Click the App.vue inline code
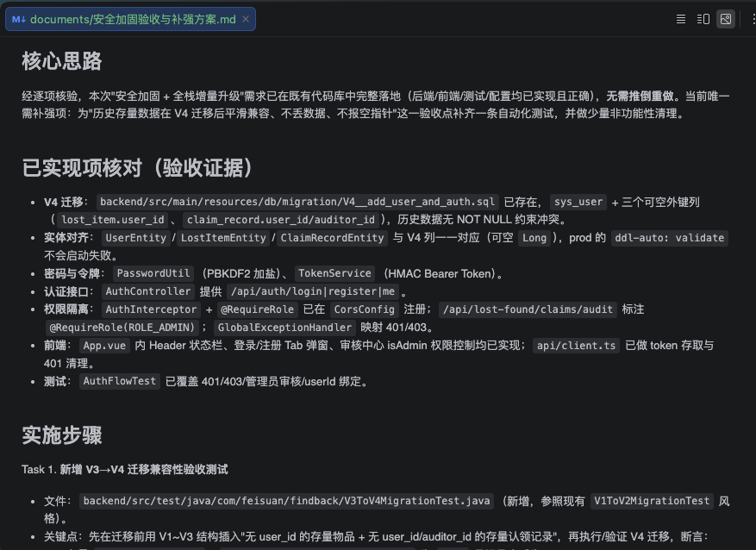Viewport: 756px width, 550px height. tap(104, 345)
